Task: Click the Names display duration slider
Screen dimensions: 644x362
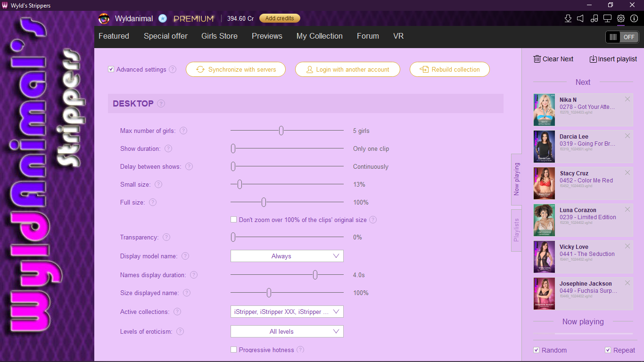Action: tap(287, 275)
